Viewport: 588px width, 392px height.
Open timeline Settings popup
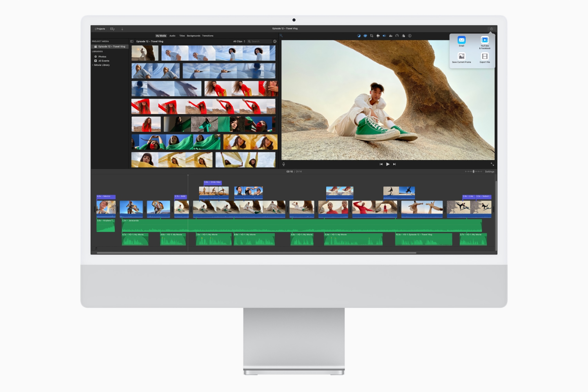(x=490, y=172)
